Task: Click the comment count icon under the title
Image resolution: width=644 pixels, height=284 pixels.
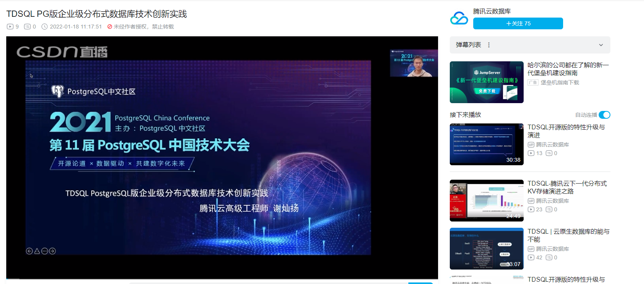Action: click(27, 27)
